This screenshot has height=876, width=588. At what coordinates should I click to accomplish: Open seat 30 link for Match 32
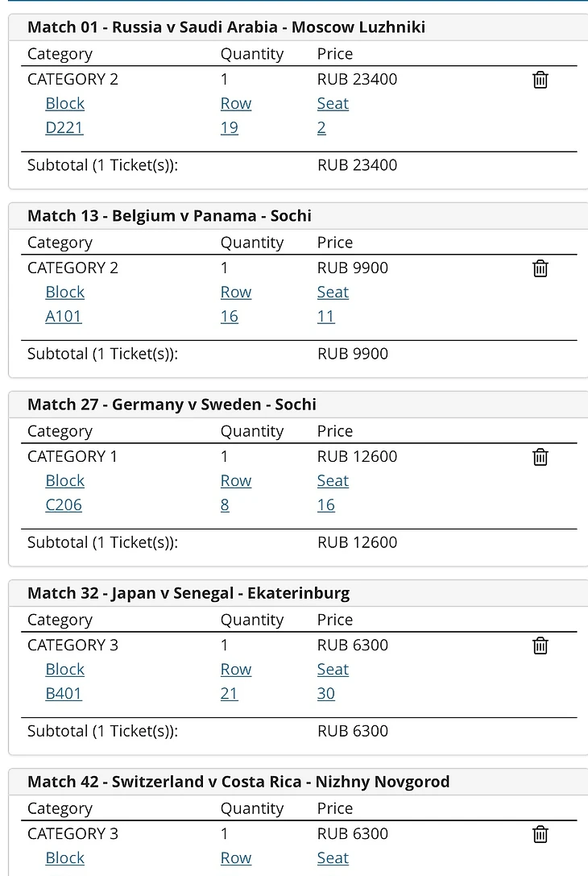coord(326,693)
